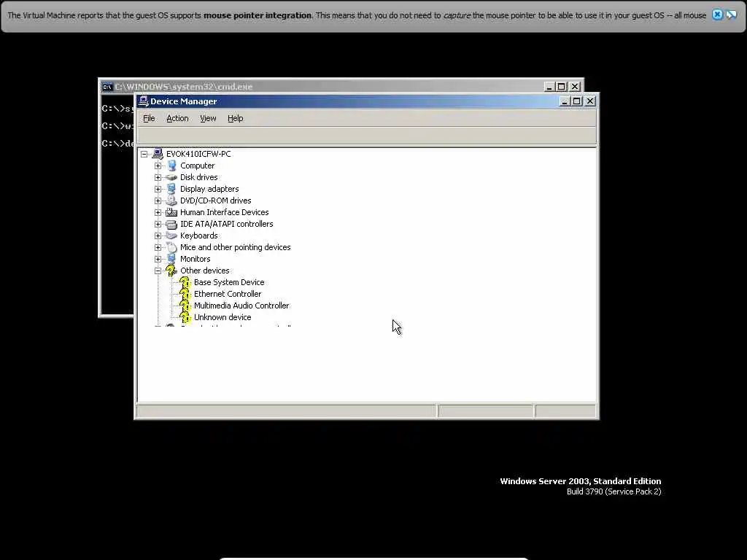Expand the Disk drives category
The image size is (747, 560).
tap(158, 177)
